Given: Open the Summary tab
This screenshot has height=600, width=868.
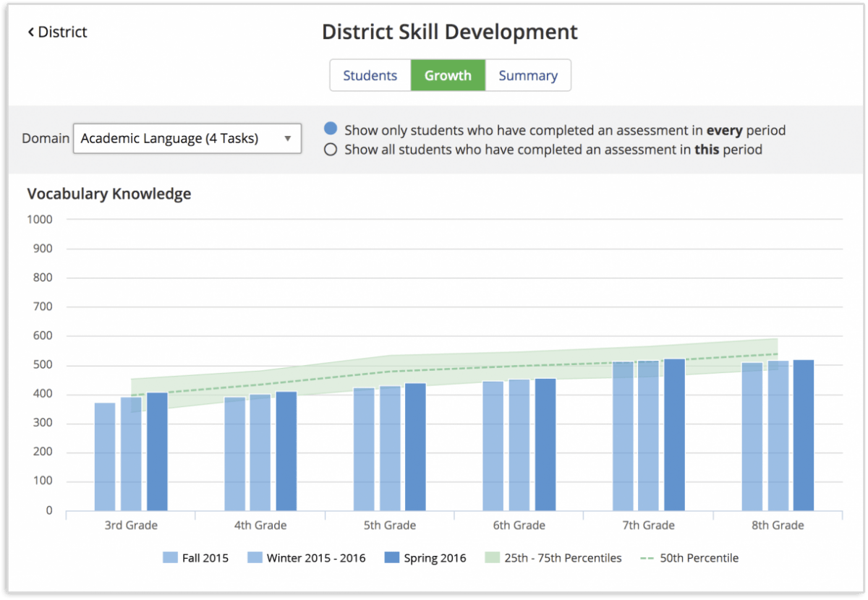Looking at the screenshot, I should [528, 75].
